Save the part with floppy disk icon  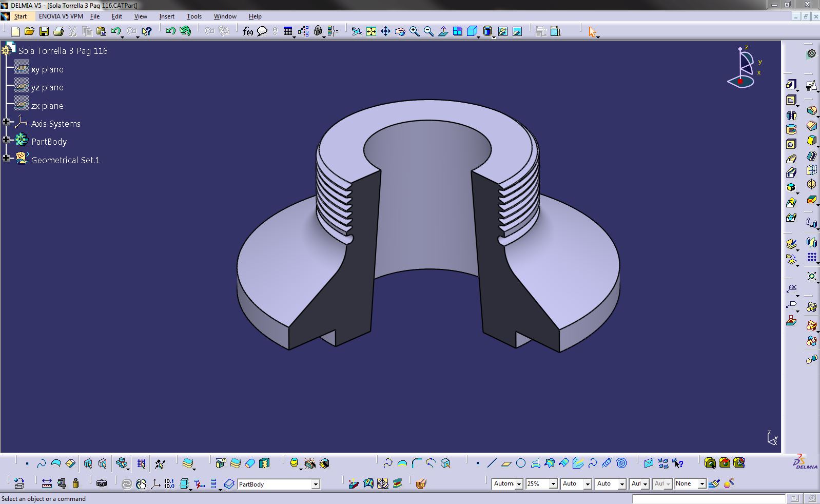[x=44, y=31]
